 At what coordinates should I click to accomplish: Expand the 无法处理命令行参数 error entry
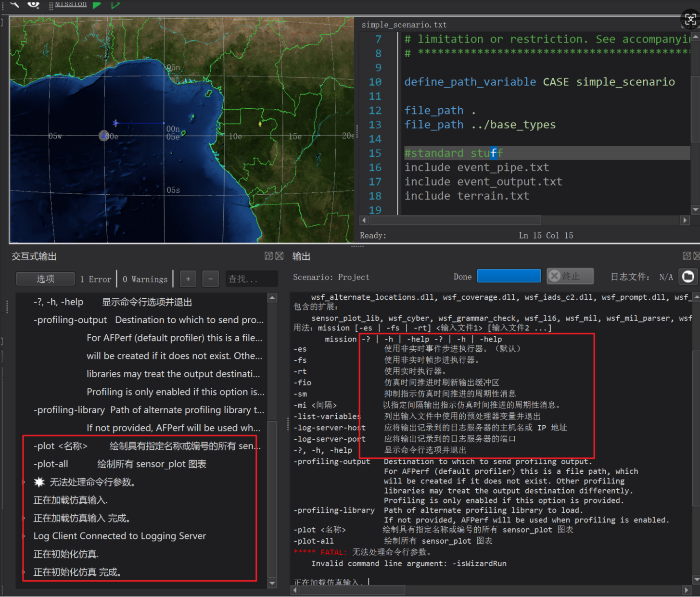point(24,482)
